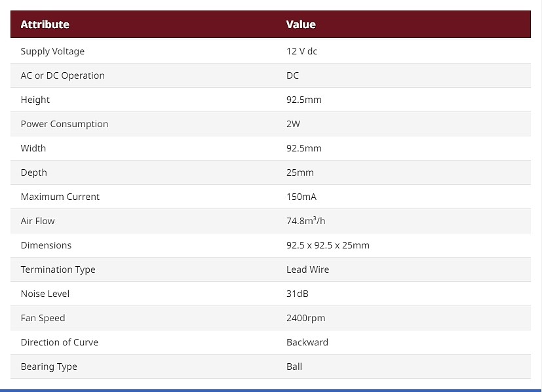This screenshot has width=542, height=392.
Task: Click the 150mA value
Action: 301,197
